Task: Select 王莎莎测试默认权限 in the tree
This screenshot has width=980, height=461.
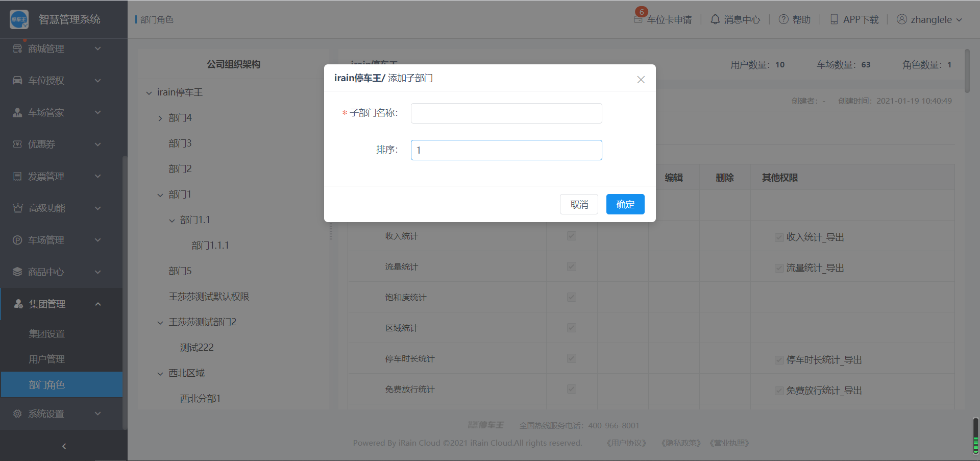Action: [209, 297]
